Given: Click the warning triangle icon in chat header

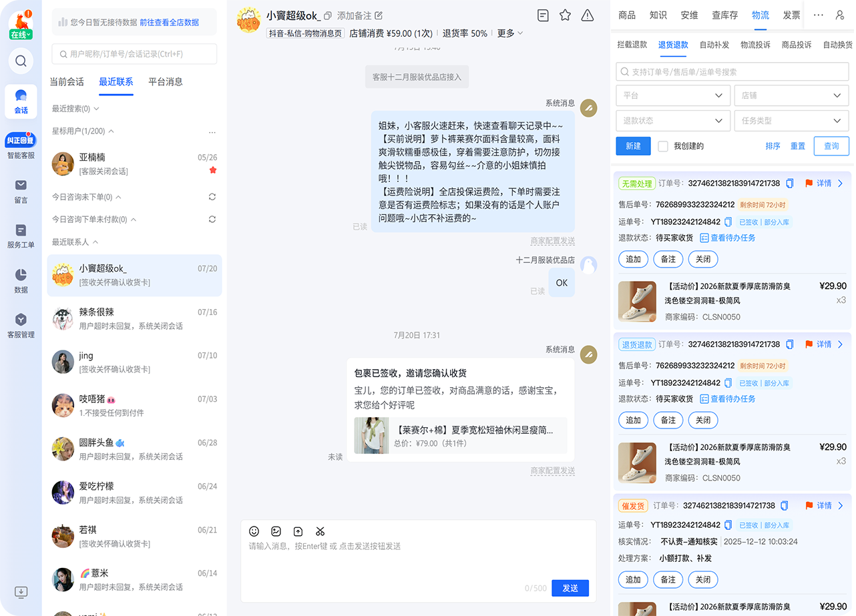Looking at the screenshot, I should click(x=588, y=15).
